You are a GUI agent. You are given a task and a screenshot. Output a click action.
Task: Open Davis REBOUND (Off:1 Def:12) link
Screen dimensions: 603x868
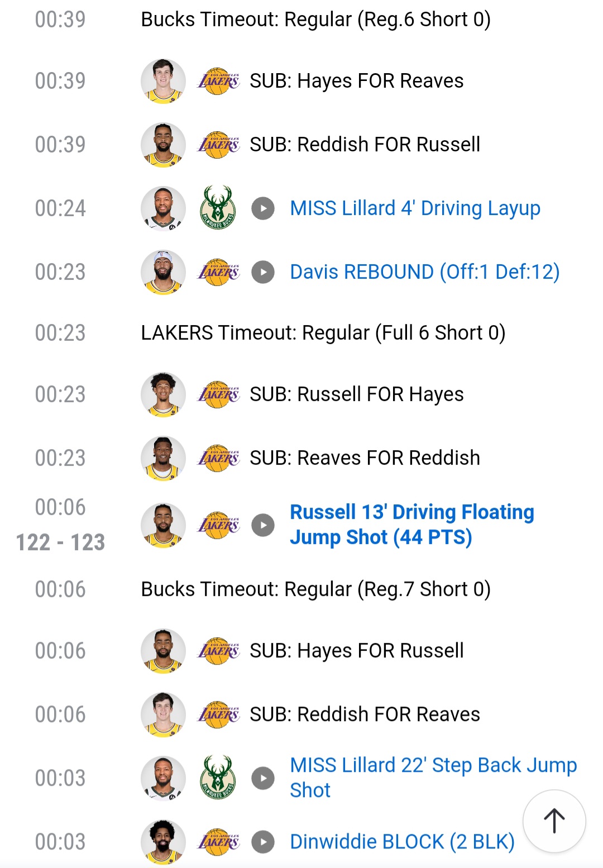[424, 272]
